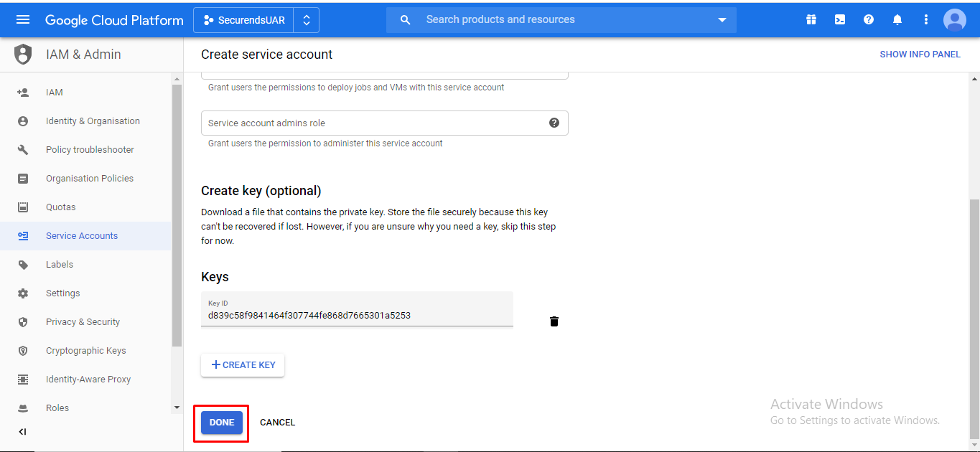This screenshot has width=980, height=452.
Task: Open the navigation hamburger menu
Action: tap(24, 19)
